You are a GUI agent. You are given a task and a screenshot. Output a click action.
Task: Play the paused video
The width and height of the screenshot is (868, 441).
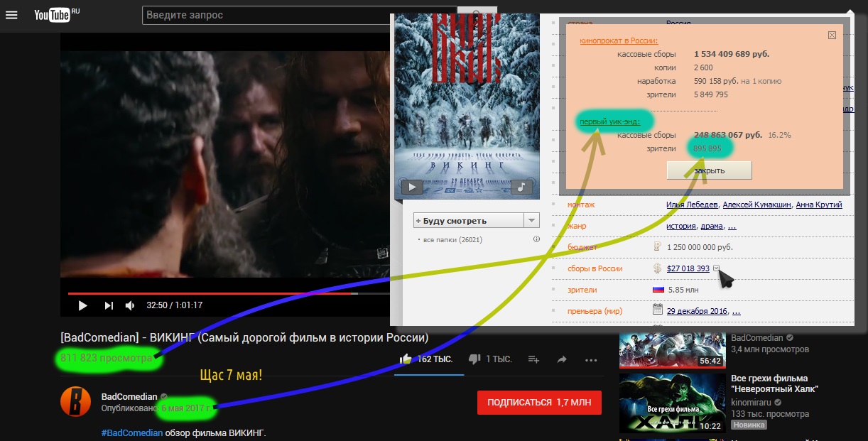click(82, 305)
